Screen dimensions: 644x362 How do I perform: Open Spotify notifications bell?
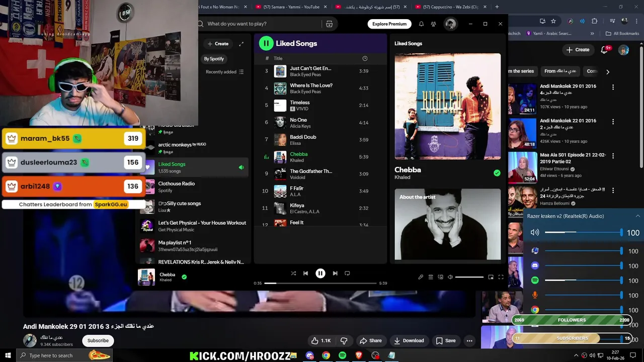tap(421, 24)
